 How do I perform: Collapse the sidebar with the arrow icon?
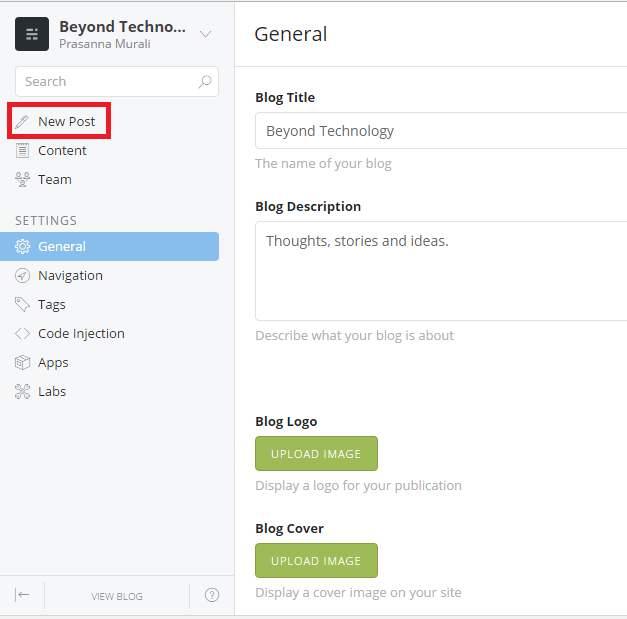tap(22, 595)
